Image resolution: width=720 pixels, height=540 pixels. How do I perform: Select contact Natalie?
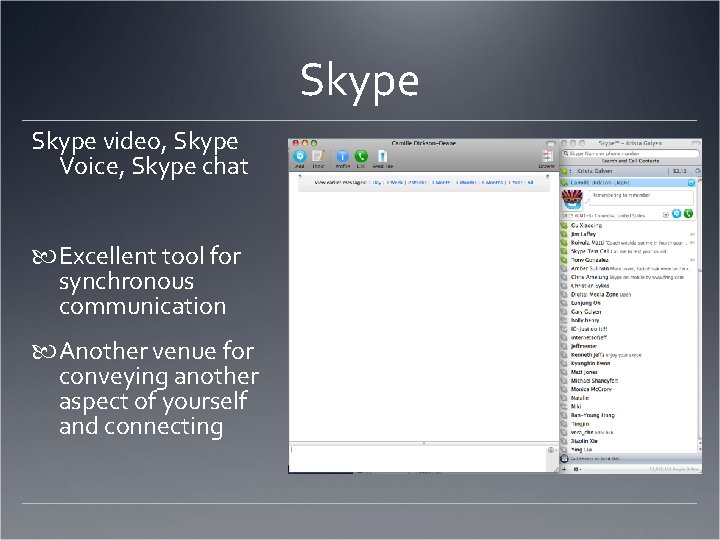[628, 398]
